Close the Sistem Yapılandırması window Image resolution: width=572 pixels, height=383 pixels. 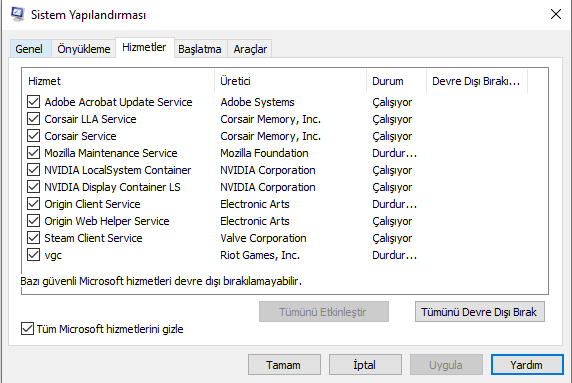pyautogui.click(x=556, y=14)
